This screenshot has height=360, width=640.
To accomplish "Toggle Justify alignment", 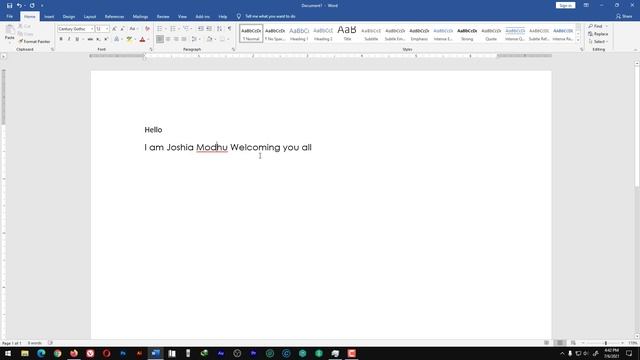I will (x=184, y=39).
